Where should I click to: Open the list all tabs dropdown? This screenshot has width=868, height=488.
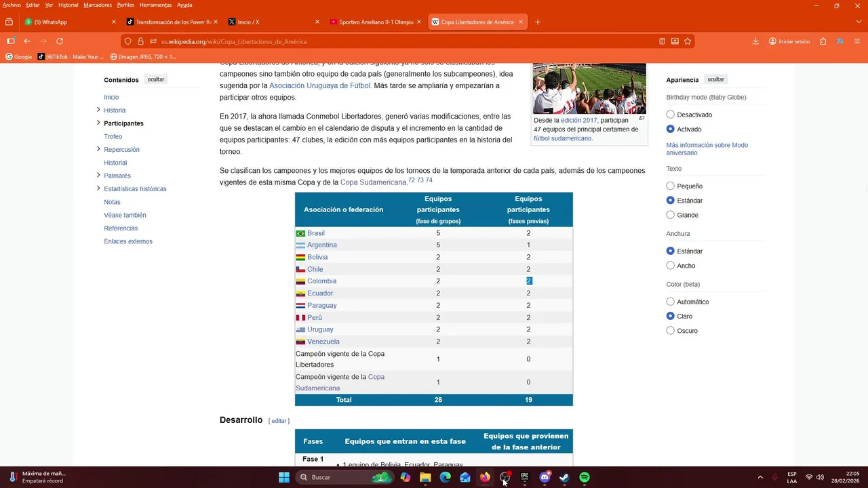(859, 22)
